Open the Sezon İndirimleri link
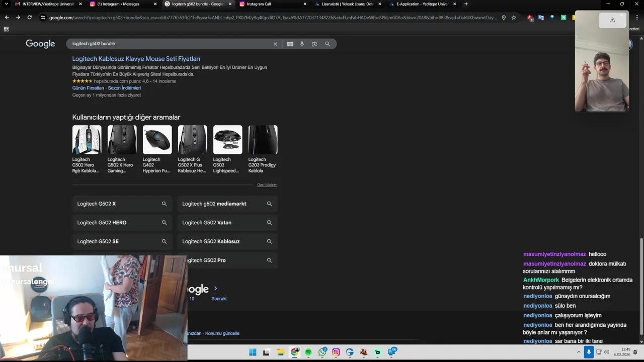The width and height of the screenshot is (644, 362). point(124,88)
